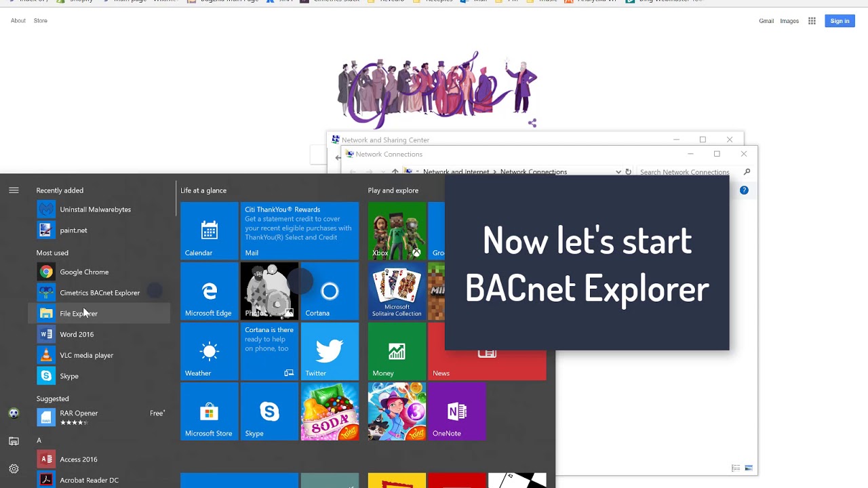Go up one level in Network Connections

click(395, 172)
